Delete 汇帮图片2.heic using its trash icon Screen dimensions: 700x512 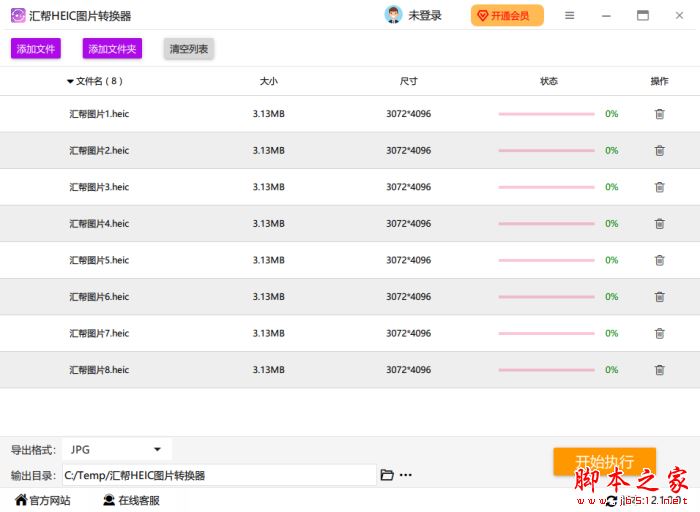click(659, 150)
